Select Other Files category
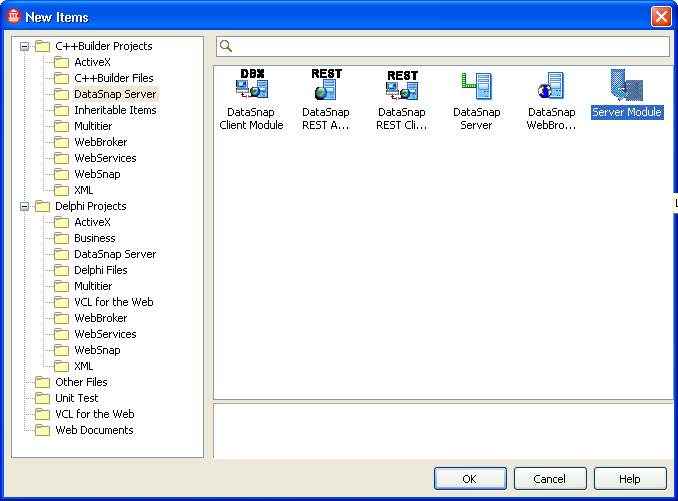The height and width of the screenshot is (501, 678). pyautogui.click(x=81, y=382)
